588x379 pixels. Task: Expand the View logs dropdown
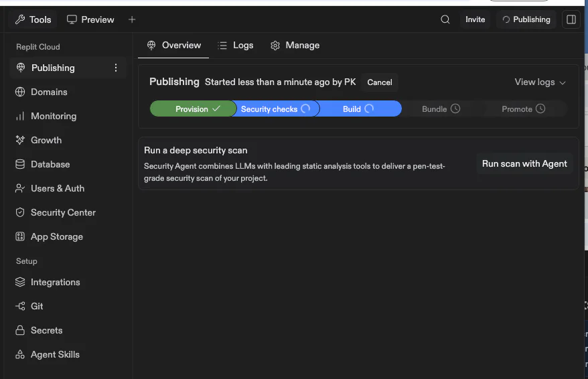click(x=540, y=82)
